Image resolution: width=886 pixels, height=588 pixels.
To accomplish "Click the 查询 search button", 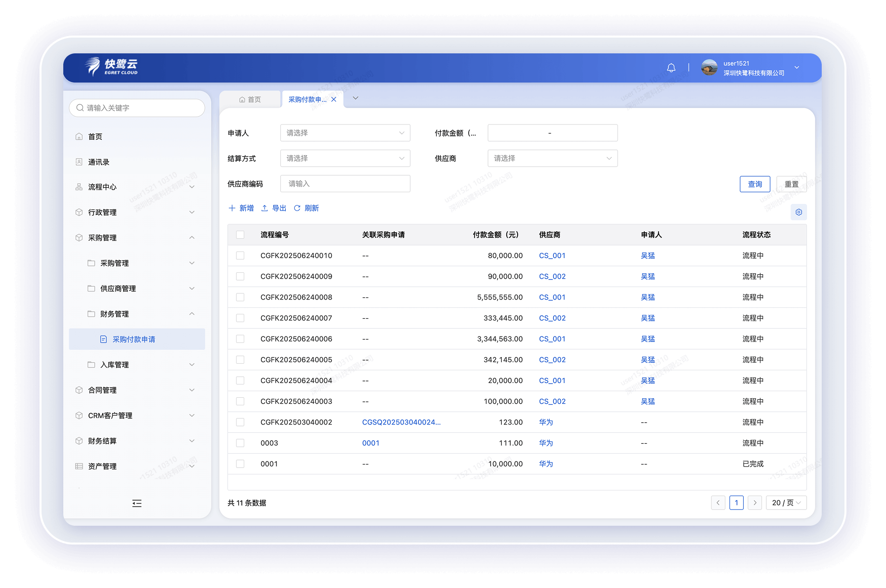I will (754, 184).
